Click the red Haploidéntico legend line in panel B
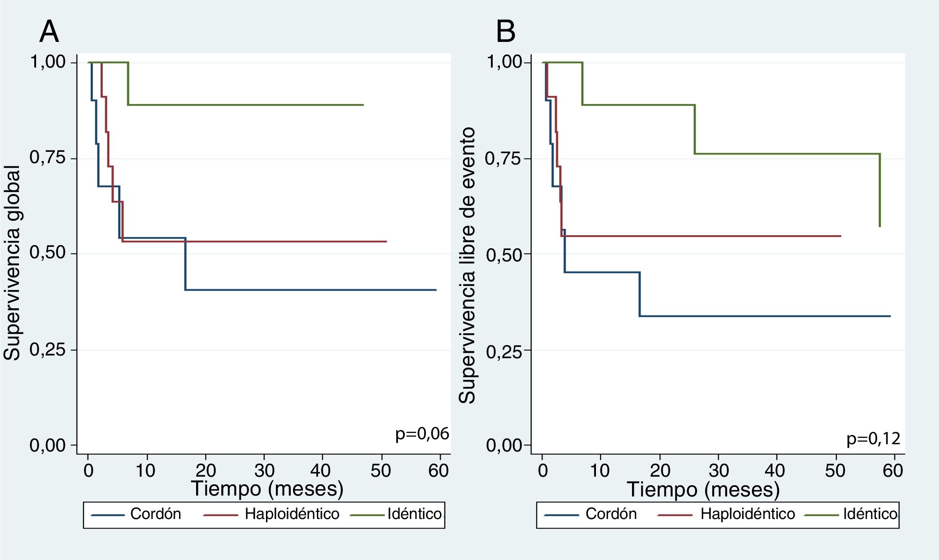939x560 pixels. point(675,515)
